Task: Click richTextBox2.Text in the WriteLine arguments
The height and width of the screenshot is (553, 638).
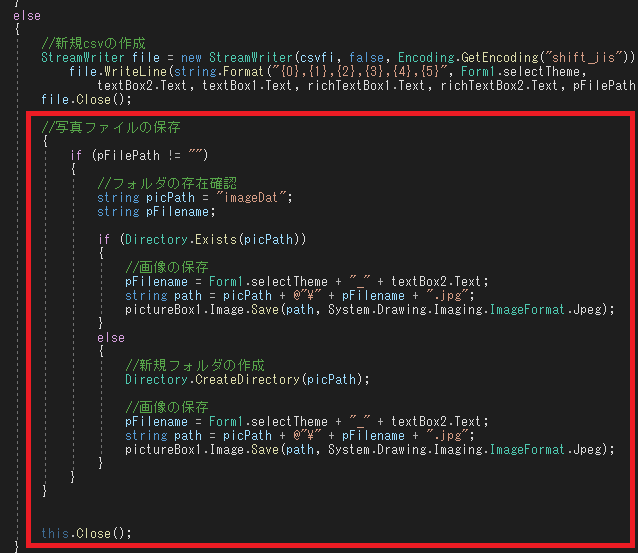Action: tap(499, 86)
